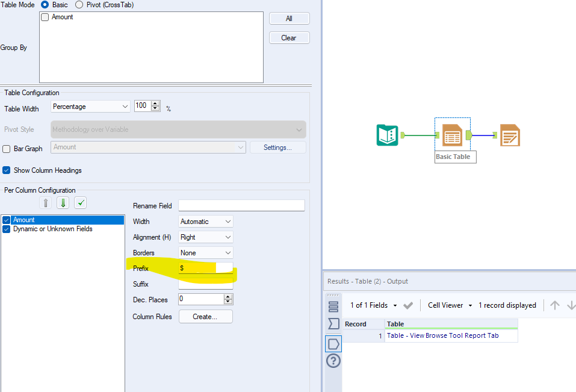
Task: Click the Record column header in Results
Action: coord(364,324)
